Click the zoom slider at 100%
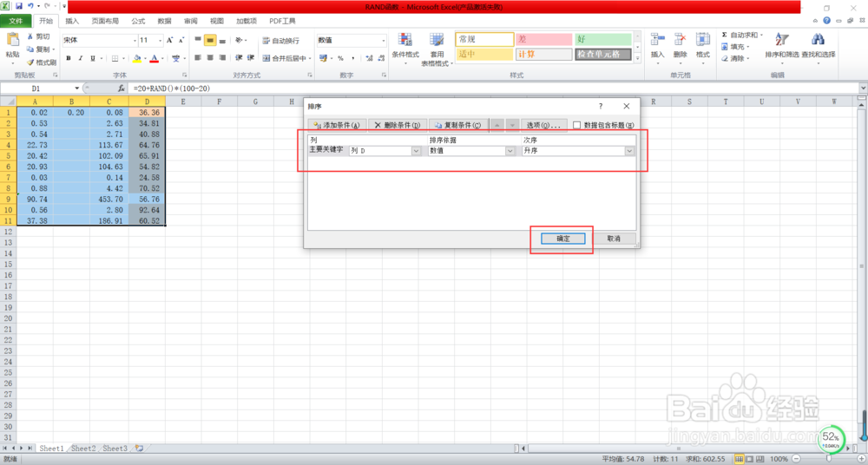The width and height of the screenshot is (868, 465). (x=828, y=459)
